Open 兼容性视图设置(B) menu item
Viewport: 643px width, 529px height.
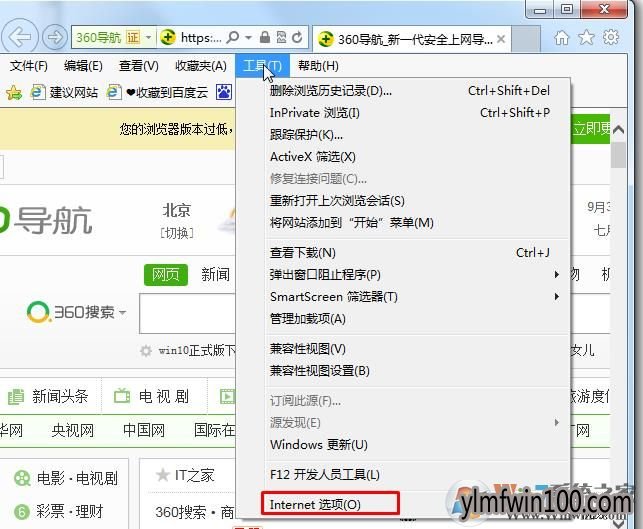[x=404, y=371]
